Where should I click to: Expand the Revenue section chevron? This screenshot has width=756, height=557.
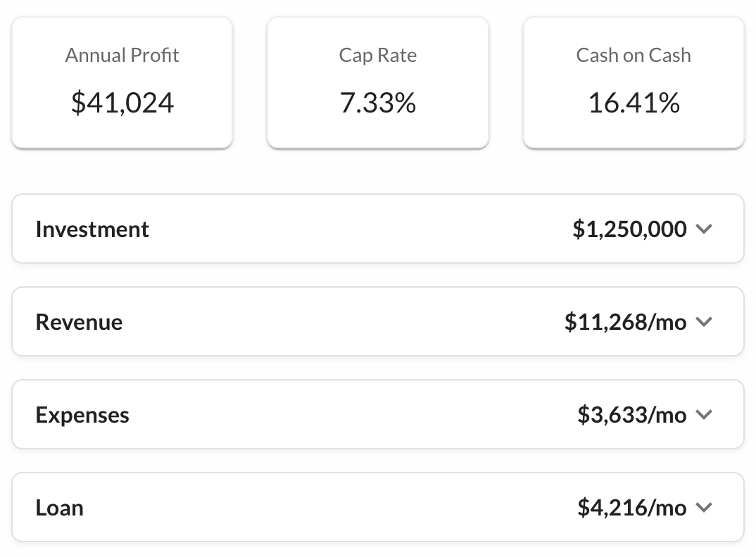point(705,321)
